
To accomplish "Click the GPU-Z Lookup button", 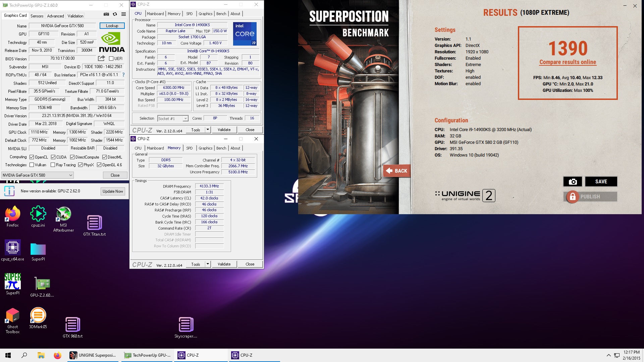I will 112,26.
